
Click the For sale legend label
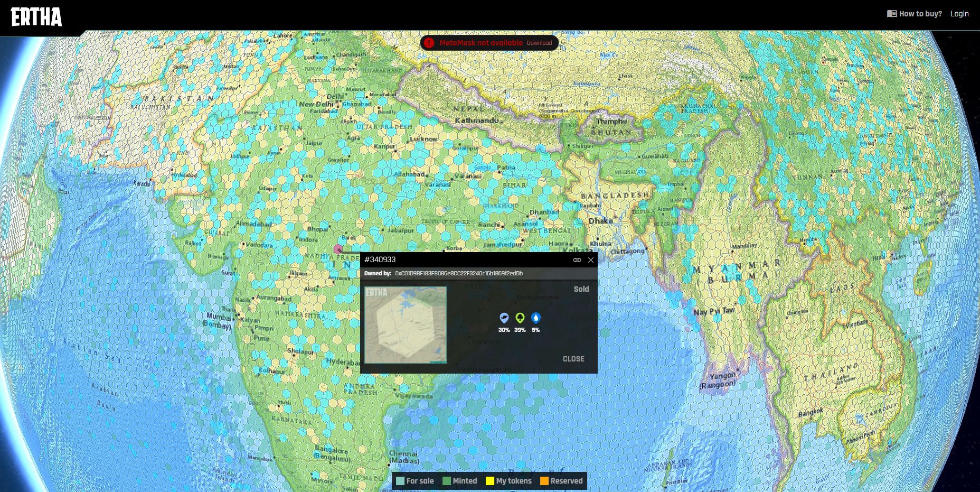tap(420, 481)
